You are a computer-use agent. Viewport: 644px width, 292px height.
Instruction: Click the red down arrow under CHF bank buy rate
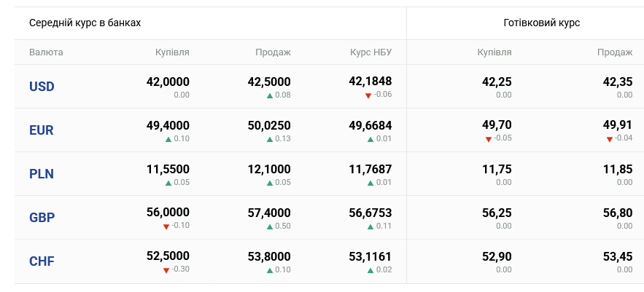166,270
